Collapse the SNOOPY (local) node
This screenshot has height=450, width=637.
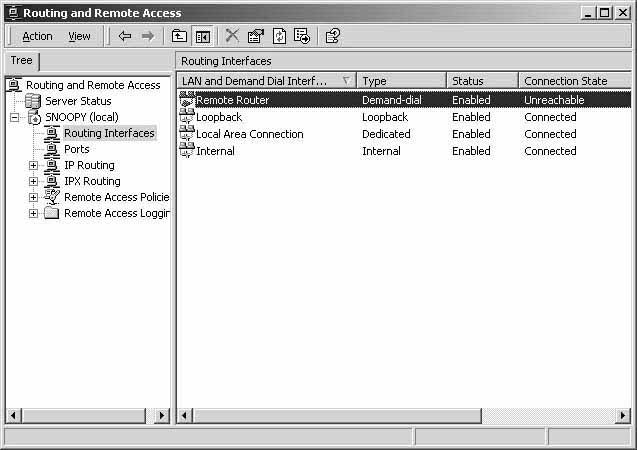(x=15, y=117)
